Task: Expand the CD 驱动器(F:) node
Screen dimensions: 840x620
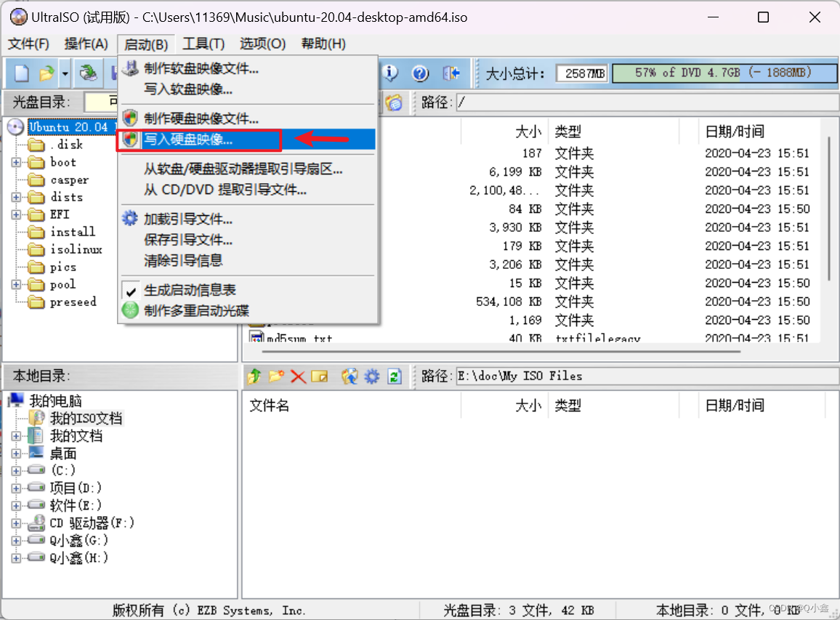Action: click(16, 523)
